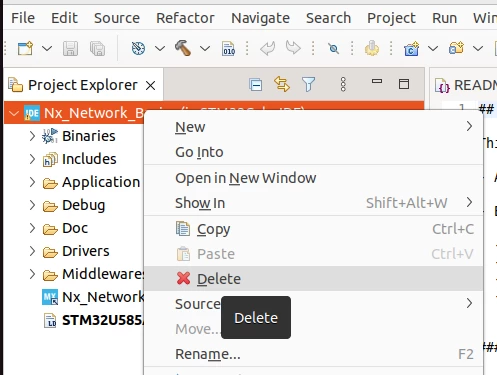497x375 pixels.
Task: Open the Source menu in menu bar
Action: coord(117,18)
